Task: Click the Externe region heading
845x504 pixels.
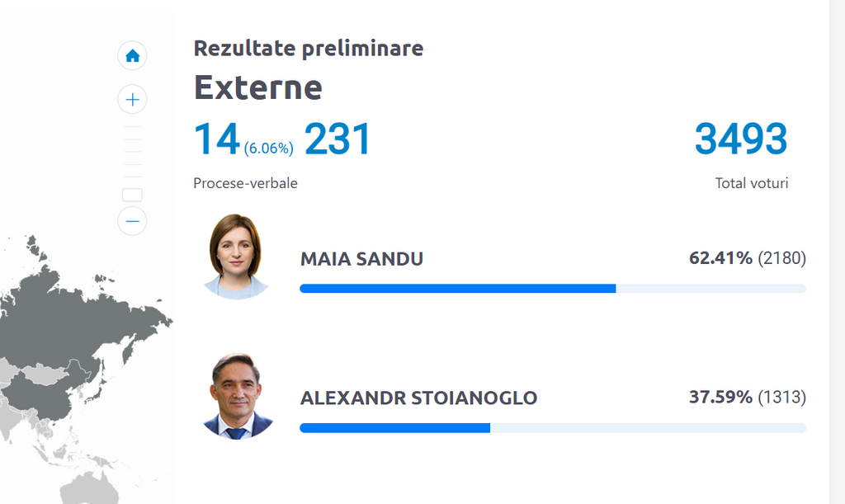Action: pos(257,87)
